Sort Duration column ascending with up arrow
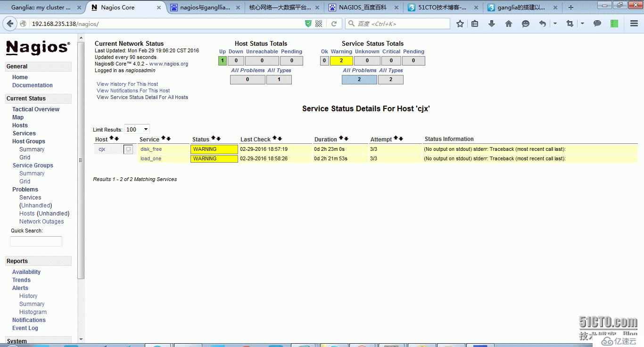 (341, 139)
